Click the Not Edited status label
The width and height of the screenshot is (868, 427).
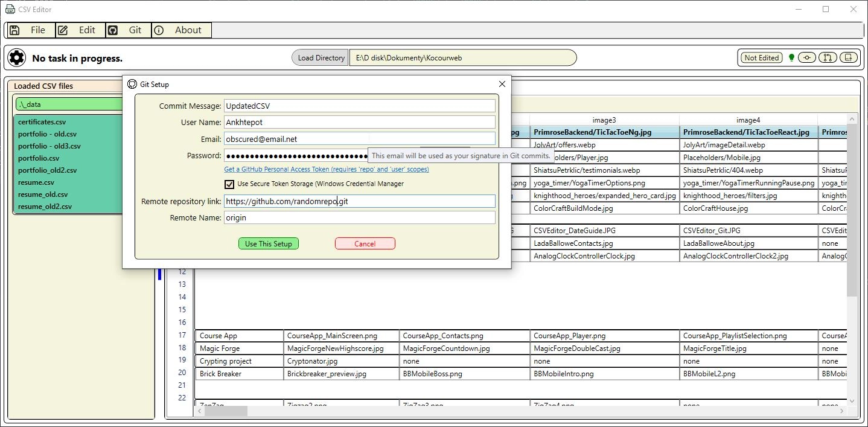tap(761, 58)
